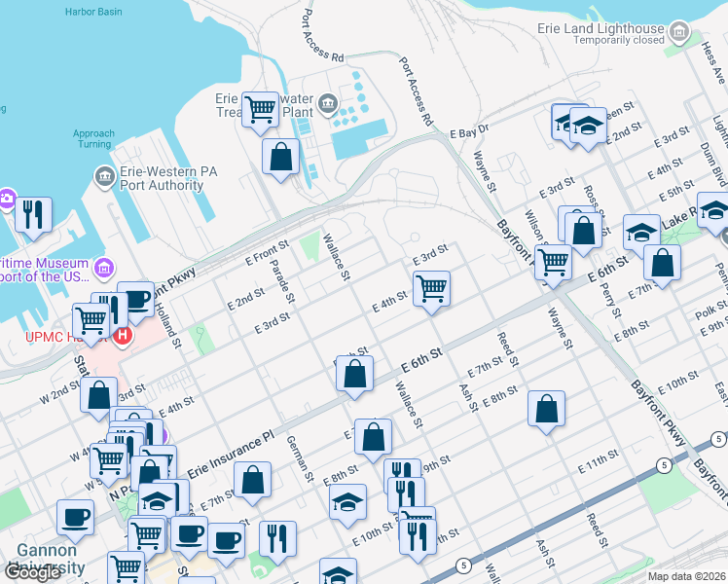
Task: Click the German St street label
Action: pyautogui.click(x=301, y=458)
